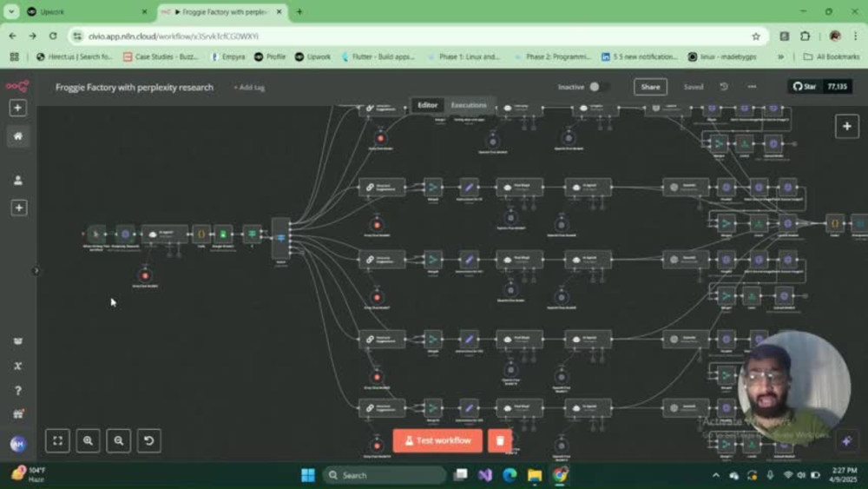Open the weather widget showing 104°F
The height and width of the screenshot is (489, 868).
pos(29,474)
